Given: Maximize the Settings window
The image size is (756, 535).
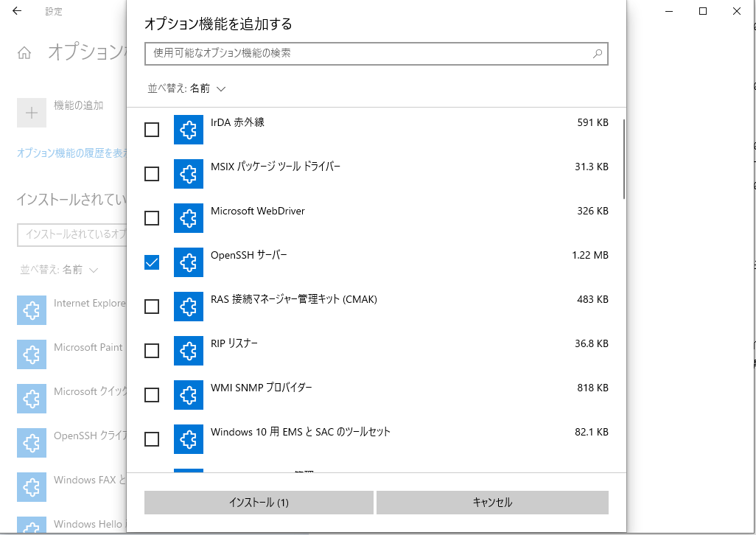Looking at the screenshot, I should tap(703, 11).
